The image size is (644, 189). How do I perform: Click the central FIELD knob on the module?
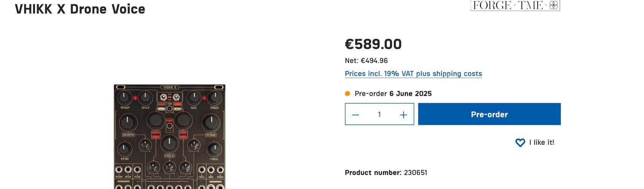pos(169,144)
